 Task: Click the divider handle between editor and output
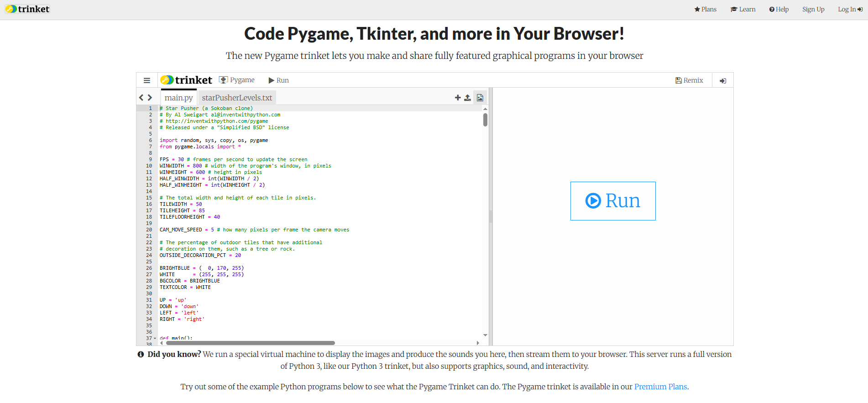pyautogui.click(x=491, y=216)
